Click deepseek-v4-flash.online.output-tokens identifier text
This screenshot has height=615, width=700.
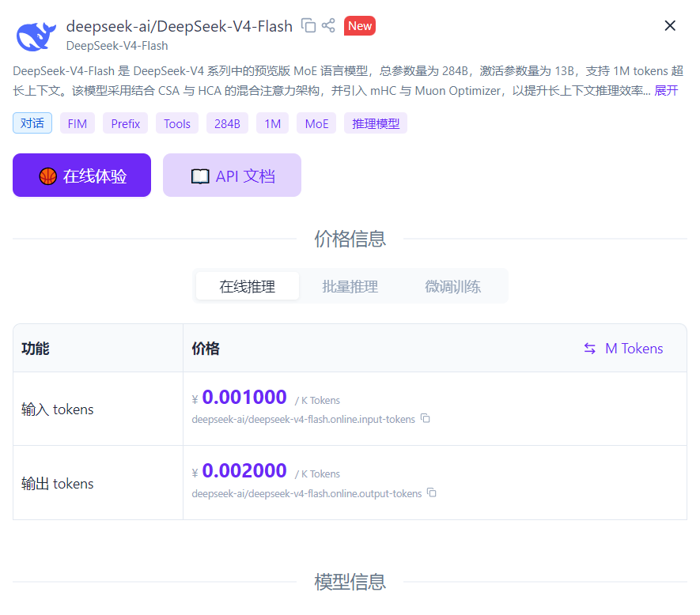[307, 493]
